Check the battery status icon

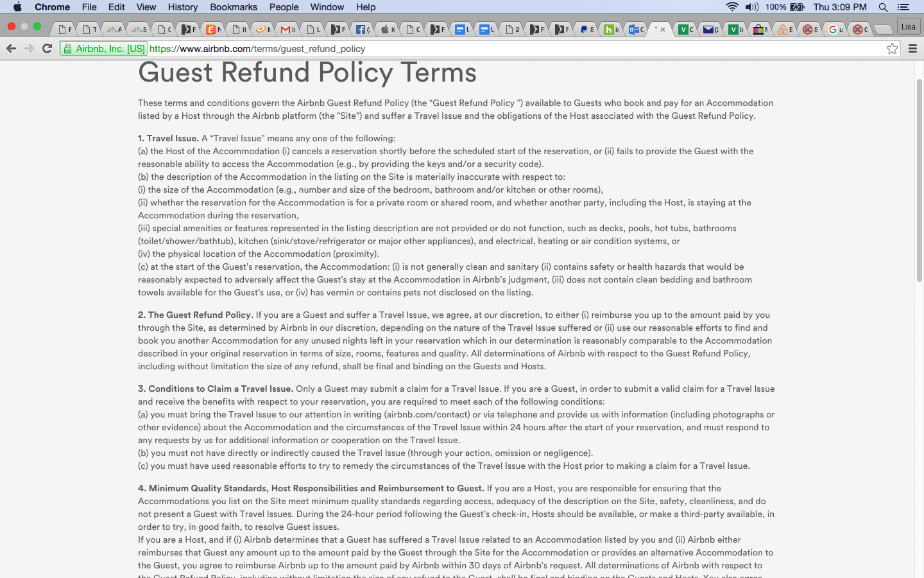[797, 7]
